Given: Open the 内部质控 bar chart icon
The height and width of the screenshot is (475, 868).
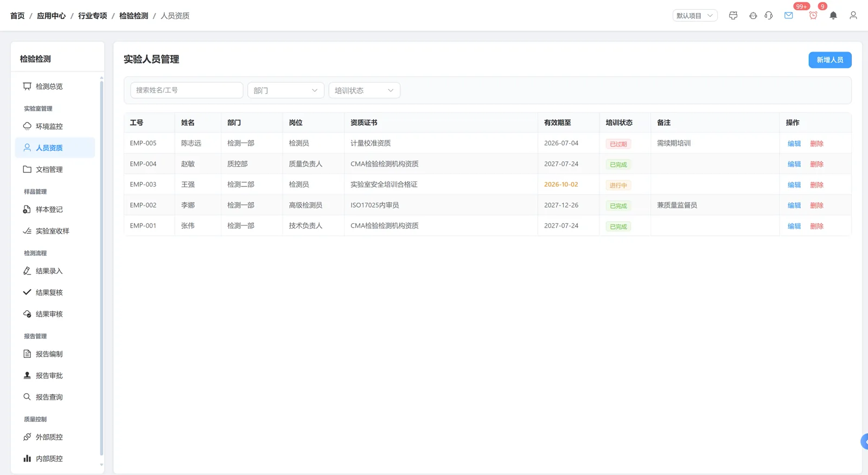Looking at the screenshot, I should coord(27,458).
